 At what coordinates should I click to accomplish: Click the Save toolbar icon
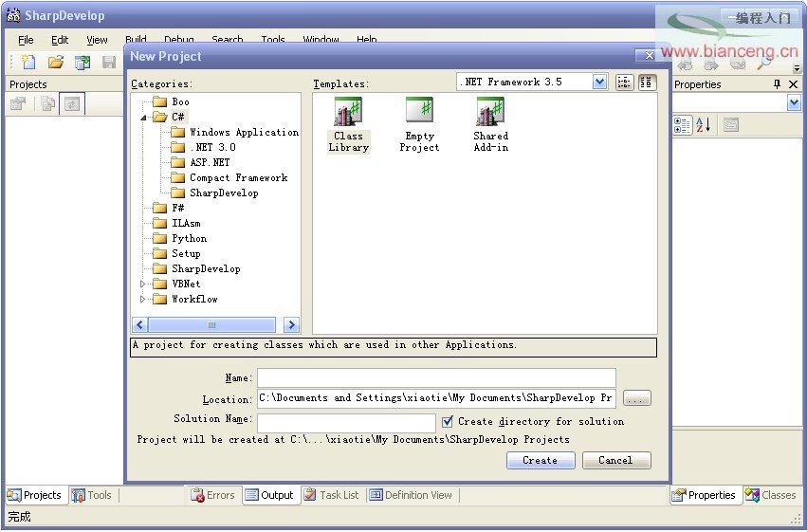tap(109, 63)
